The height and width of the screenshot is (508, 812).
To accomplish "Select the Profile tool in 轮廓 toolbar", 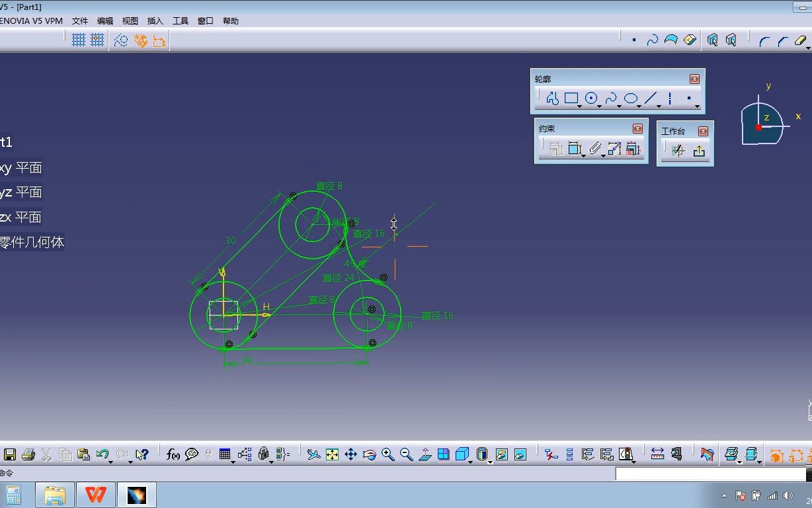I will coord(553,99).
